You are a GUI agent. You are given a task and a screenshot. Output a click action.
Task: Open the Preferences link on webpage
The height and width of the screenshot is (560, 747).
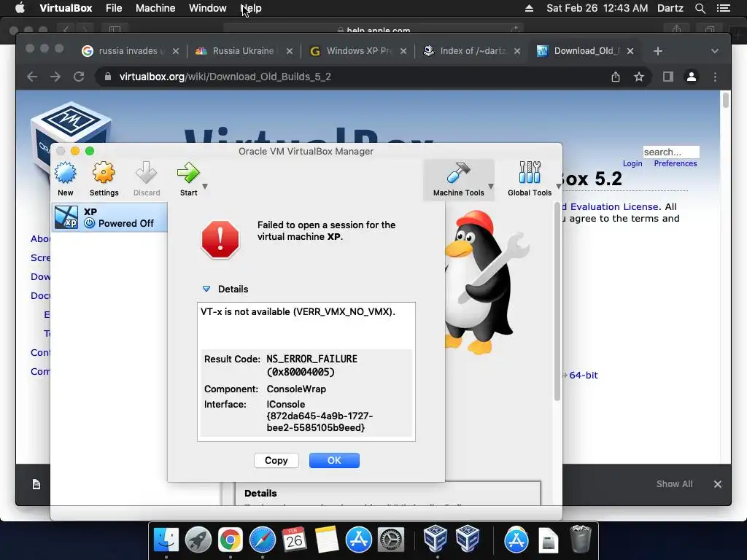pos(675,163)
